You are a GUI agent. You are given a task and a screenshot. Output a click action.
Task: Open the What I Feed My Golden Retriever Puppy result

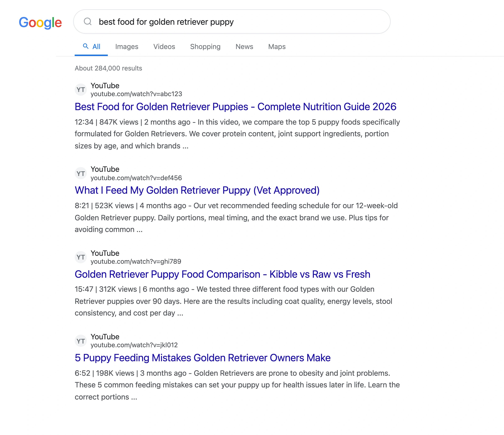tap(197, 190)
